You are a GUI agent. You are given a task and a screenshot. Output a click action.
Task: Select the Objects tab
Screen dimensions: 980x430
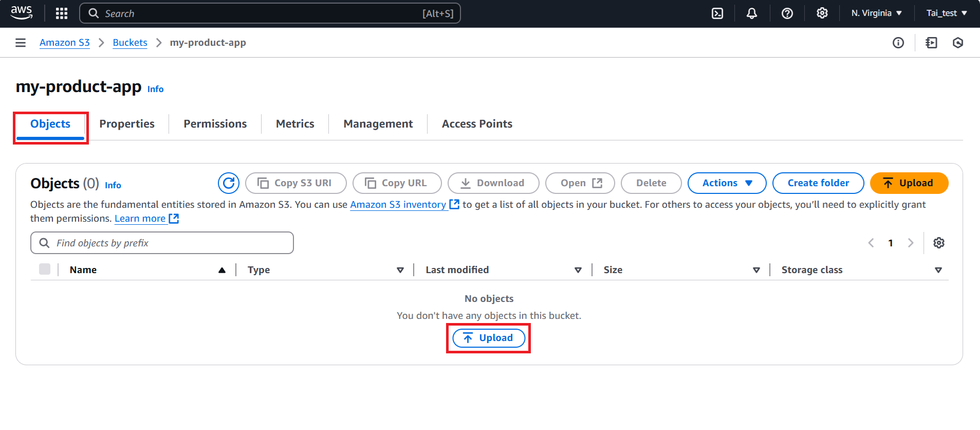coord(50,124)
